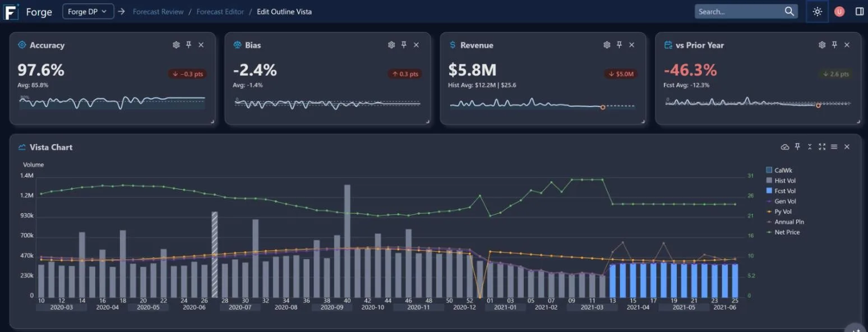Click the 0.3 pts Bias badge
Screen dimensions: 868x332
coord(405,74)
